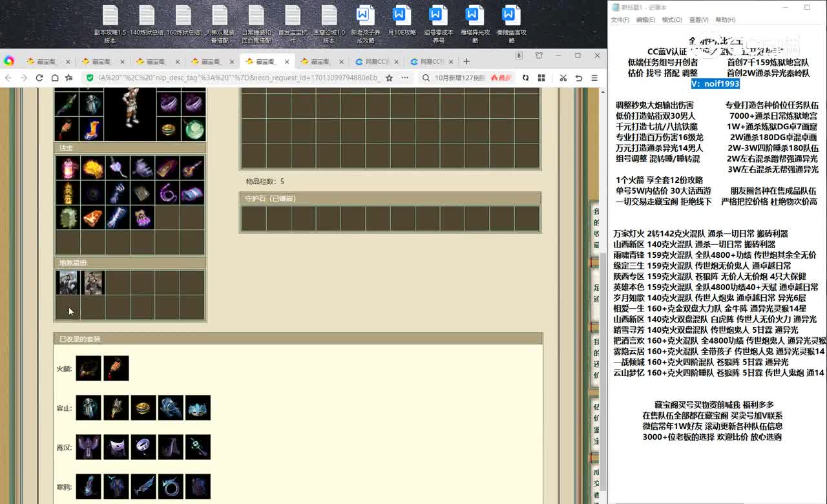Select the pink lantern 法宝 item
The height and width of the screenshot is (504, 827).
tap(68, 168)
